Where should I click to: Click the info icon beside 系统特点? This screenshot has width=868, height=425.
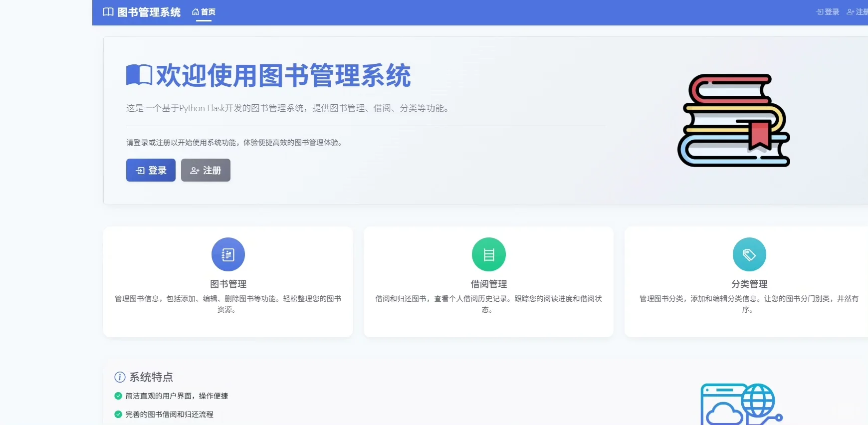coord(120,377)
